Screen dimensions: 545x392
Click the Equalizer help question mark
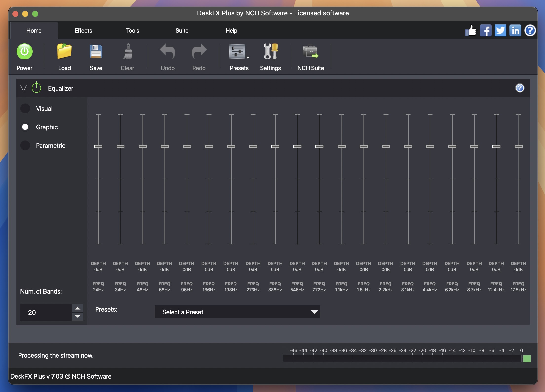520,88
